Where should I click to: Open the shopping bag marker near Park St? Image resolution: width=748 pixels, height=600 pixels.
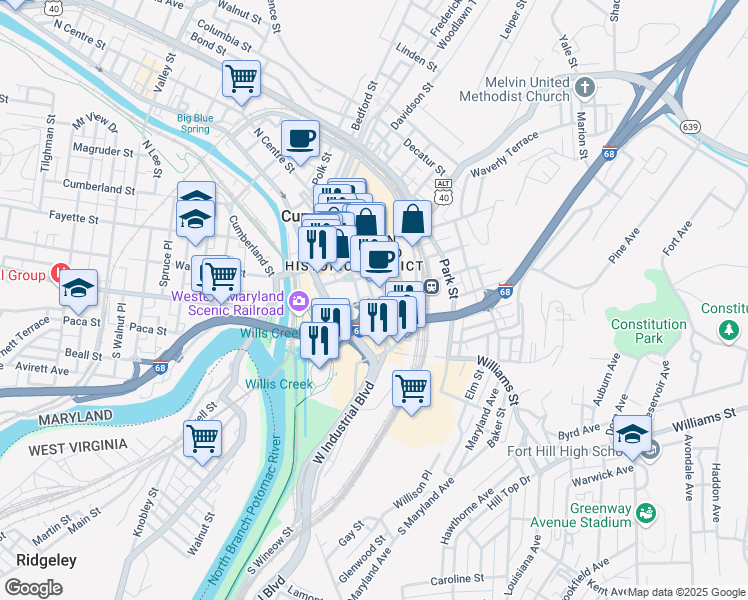(x=413, y=220)
